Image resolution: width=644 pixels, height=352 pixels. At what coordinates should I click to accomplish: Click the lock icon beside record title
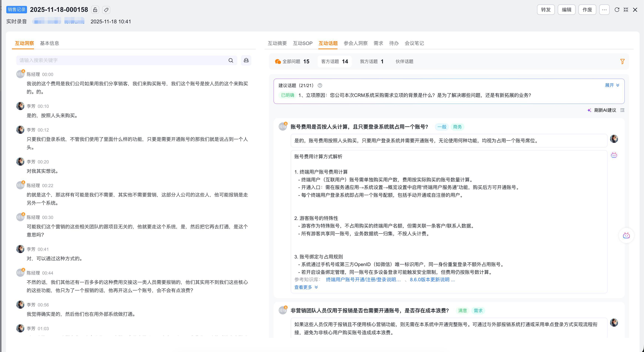coord(95,10)
